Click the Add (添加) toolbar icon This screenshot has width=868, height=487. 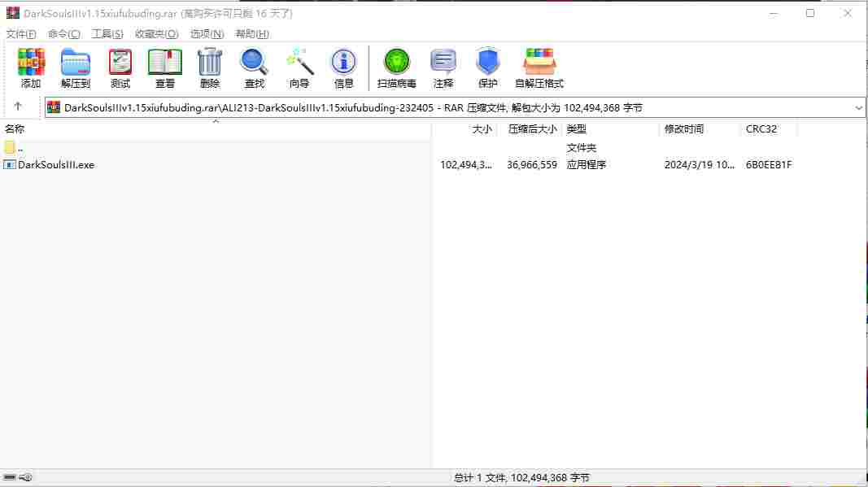point(31,67)
